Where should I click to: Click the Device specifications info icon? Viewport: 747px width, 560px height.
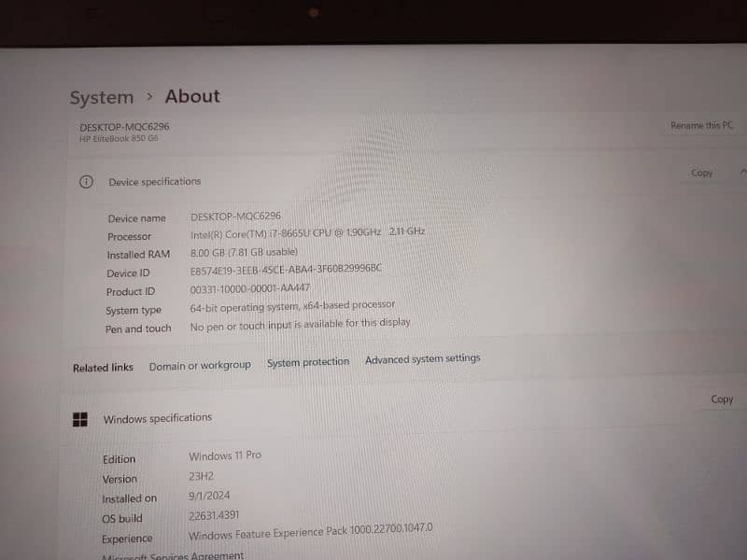[x=86, y=181]
